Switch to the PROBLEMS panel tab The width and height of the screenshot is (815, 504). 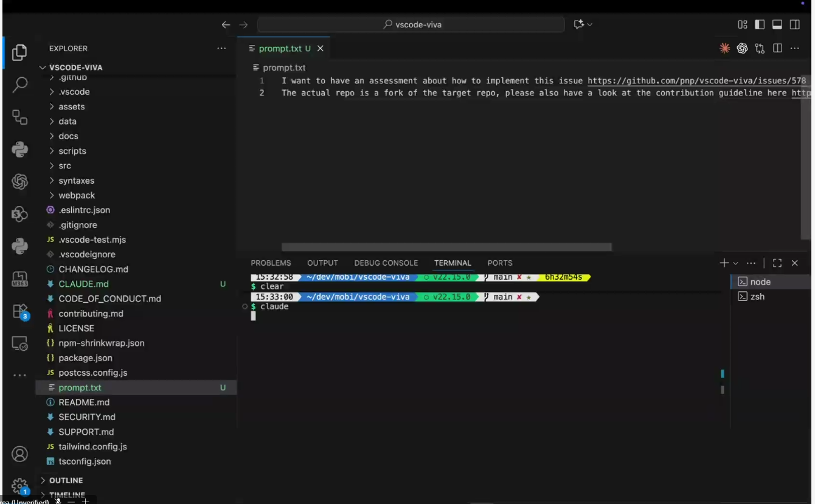(271, 263)
